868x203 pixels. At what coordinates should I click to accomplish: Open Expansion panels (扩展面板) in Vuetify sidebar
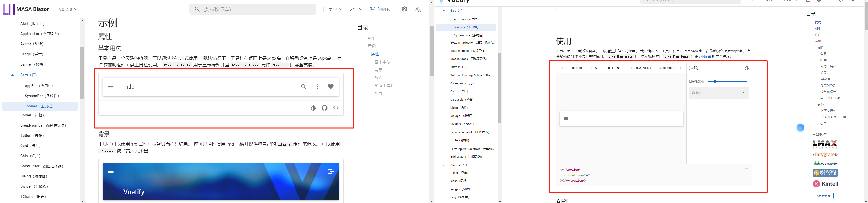click(x=470, y=132)
